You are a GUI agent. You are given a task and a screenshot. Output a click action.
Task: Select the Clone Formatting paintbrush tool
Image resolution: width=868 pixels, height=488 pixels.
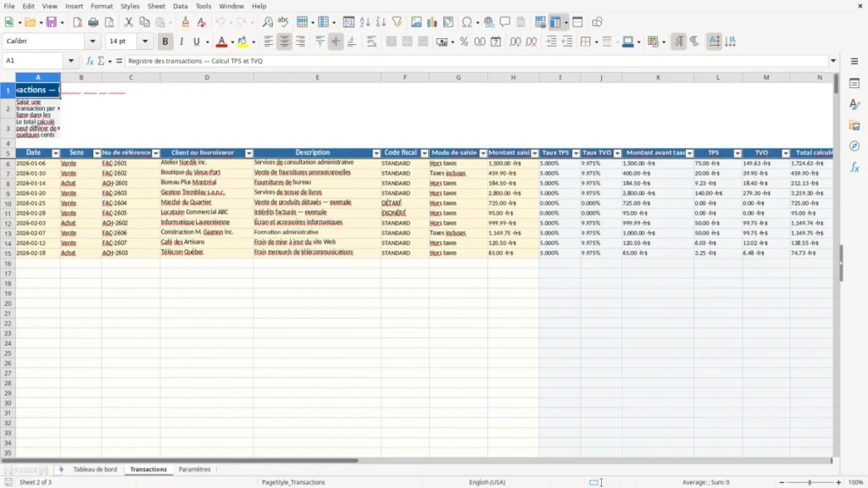click(186, 22)
